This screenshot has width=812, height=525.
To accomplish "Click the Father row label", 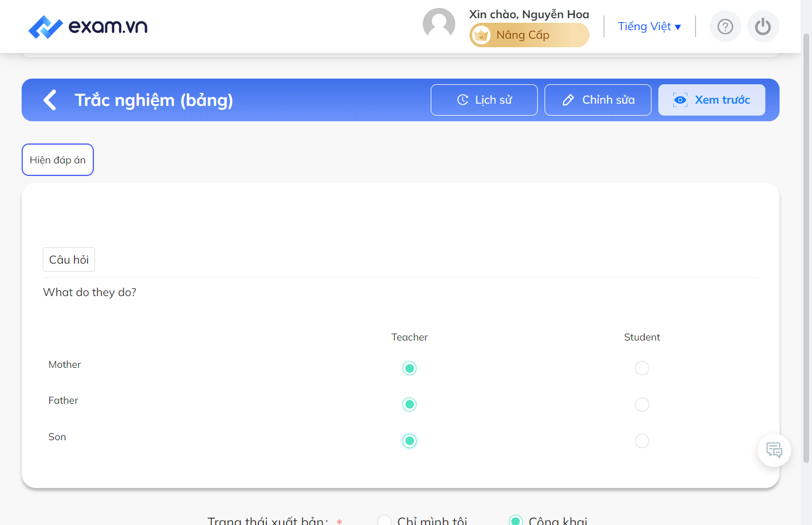I will coord(63,400).
